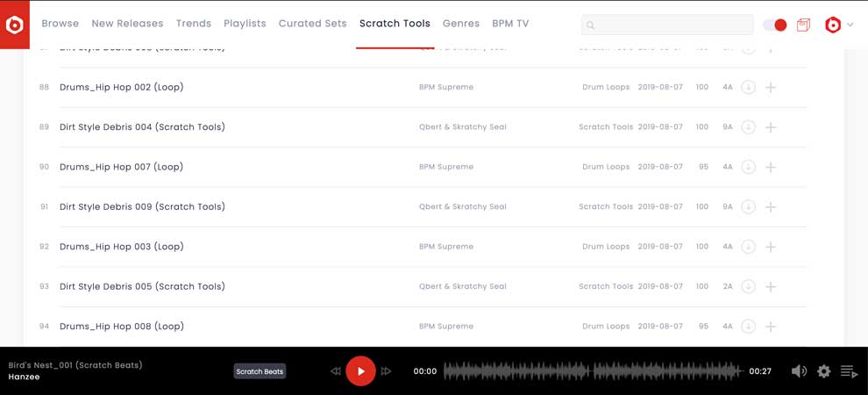Go to the Browse tab
The height and width of the screenshot is (395, 868).
[x=60, y=24]
